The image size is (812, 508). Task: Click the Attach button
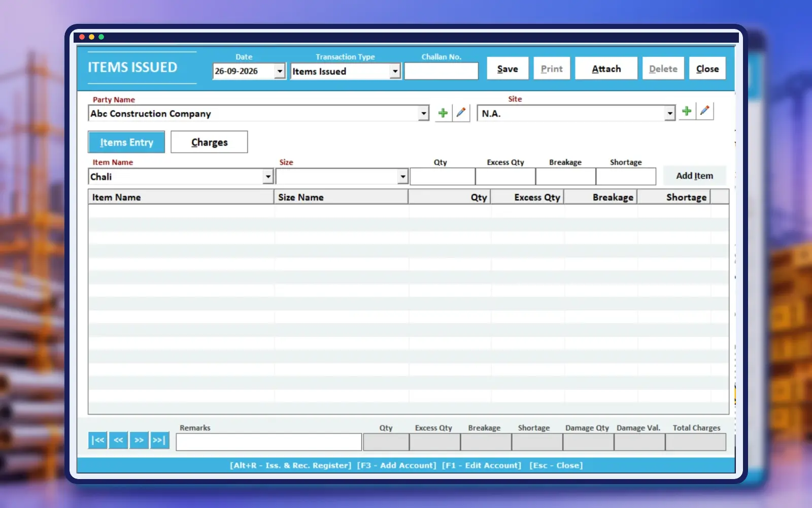(x=606, y=69)
